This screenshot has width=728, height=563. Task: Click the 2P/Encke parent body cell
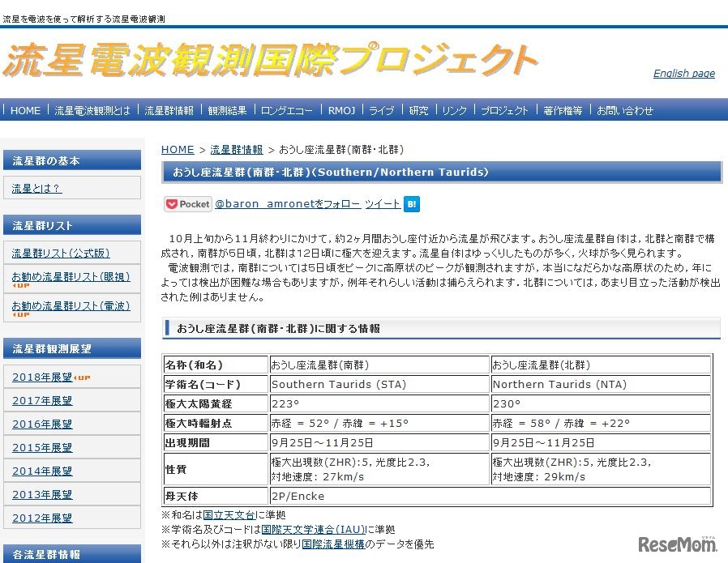click(x=490, y=497)
